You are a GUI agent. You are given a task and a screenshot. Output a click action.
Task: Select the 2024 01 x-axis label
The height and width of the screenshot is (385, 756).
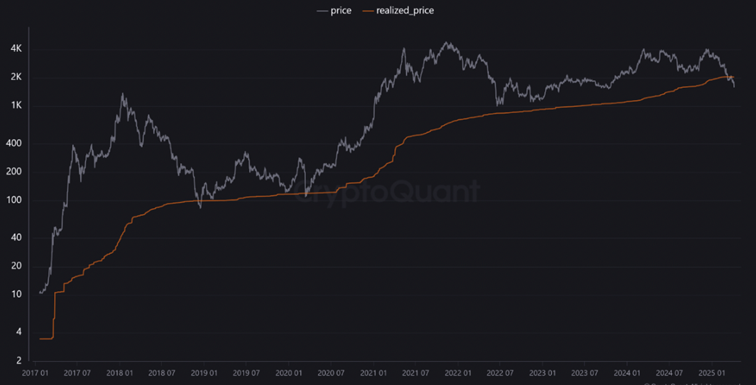point(627,373)
